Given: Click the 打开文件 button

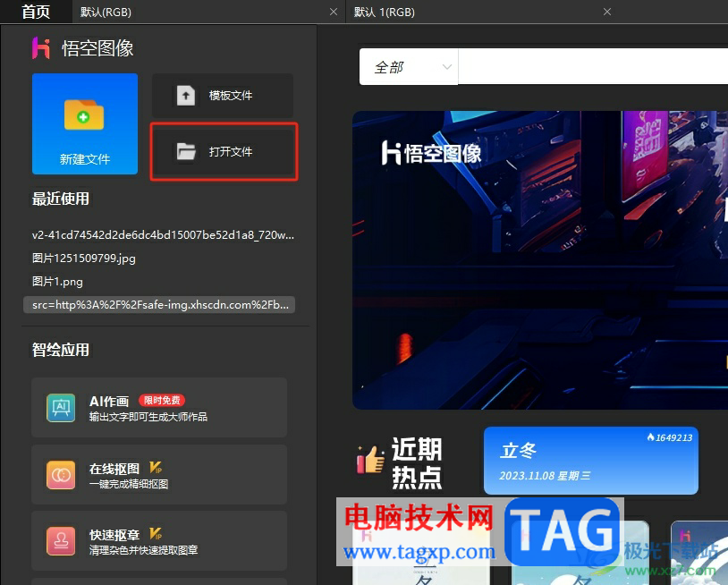Looking at the screenshot, I should [224, 151].
